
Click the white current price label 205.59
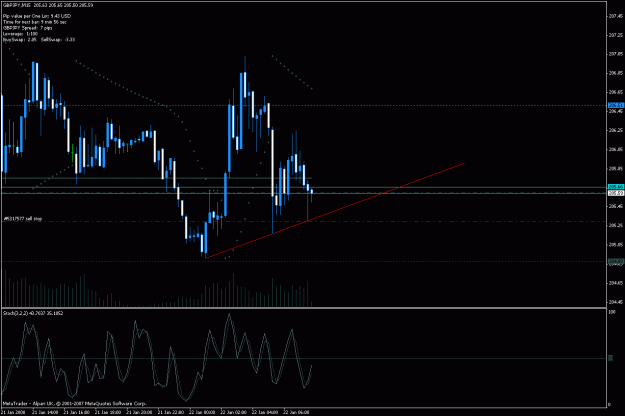616,193
